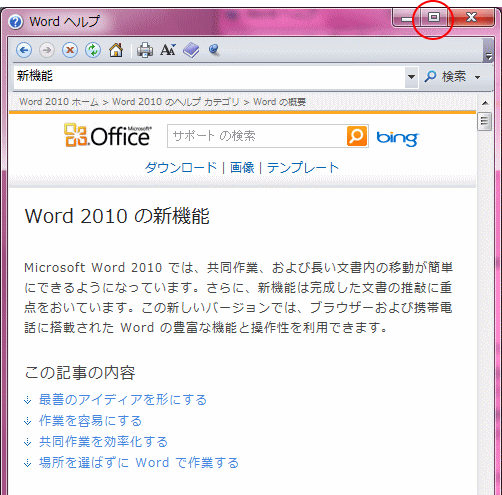Jump to 最善のアイディアを形にする section
Image resolution: width=502 pixels, height=495 pixels.
(123, 399)
